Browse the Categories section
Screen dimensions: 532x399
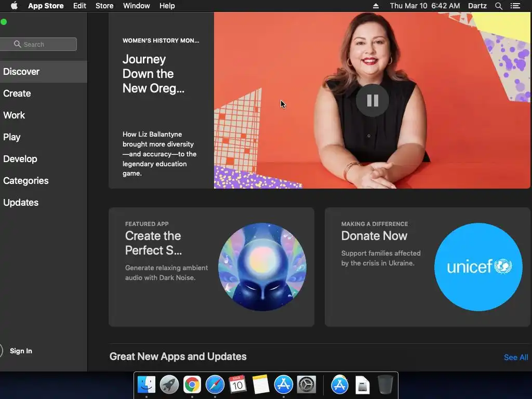44,180
